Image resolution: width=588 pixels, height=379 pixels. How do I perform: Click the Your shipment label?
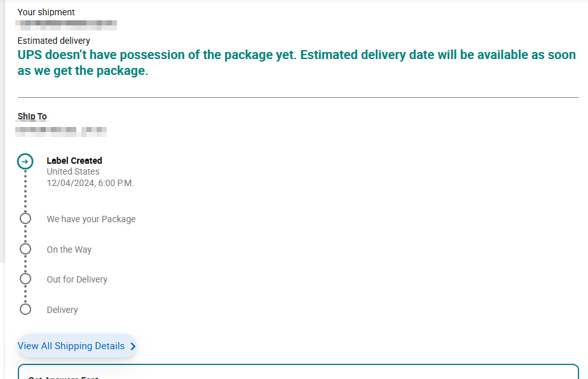46,11
